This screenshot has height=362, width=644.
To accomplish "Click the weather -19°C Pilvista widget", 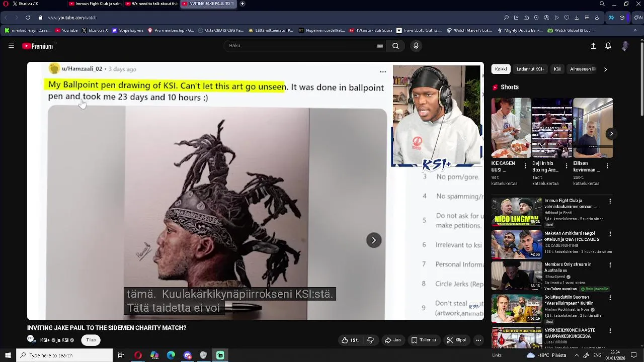I will (546, 355).
